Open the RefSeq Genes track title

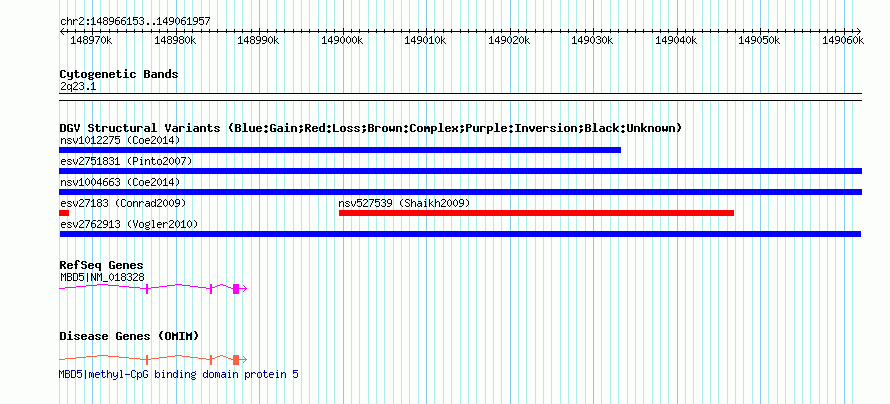(102, 265)
